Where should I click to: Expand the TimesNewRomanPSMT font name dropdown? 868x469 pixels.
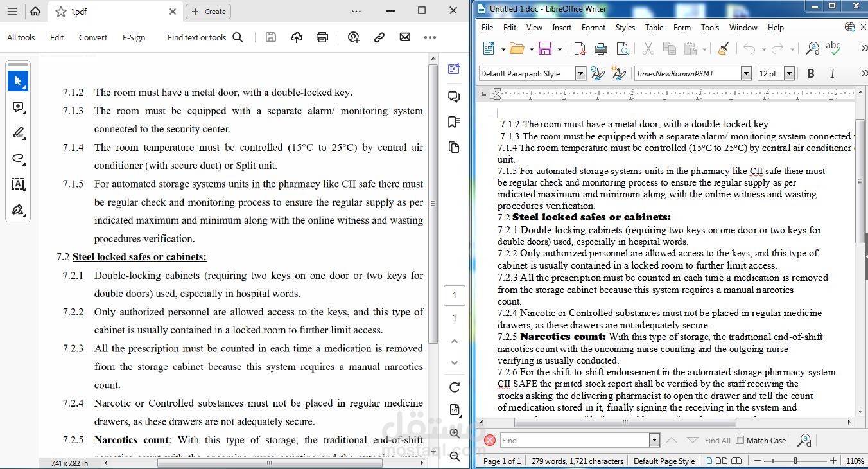point(746,74)
